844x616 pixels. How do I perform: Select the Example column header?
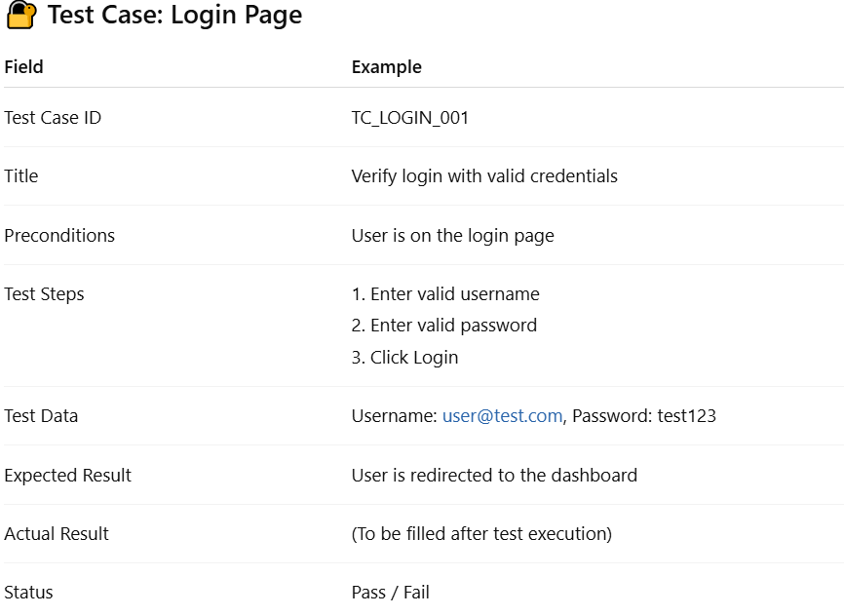point(387,67)
